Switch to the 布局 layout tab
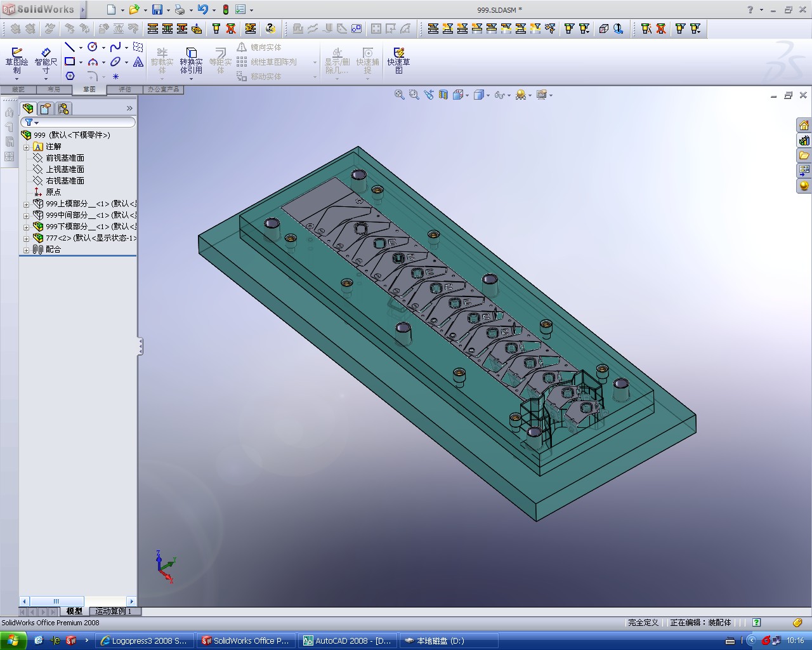812x650 pixels. coord(54,90)
